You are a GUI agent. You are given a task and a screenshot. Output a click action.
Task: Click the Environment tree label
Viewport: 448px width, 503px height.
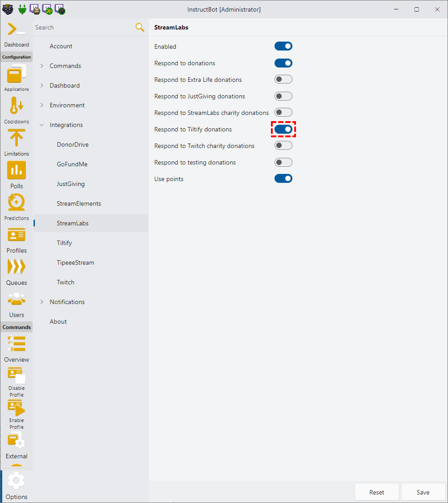[67, 105]
